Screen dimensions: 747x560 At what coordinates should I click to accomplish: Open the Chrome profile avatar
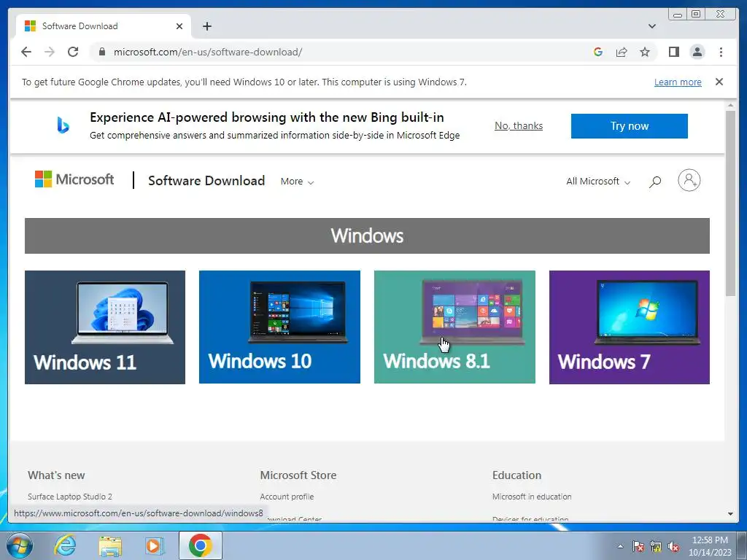coord(697,52)
